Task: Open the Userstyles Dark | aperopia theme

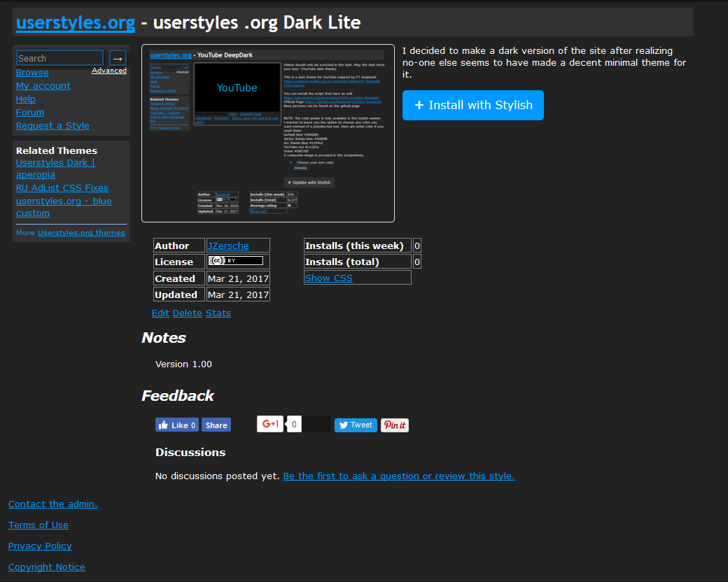Action: pyautogui.click(x=55, y=169)
